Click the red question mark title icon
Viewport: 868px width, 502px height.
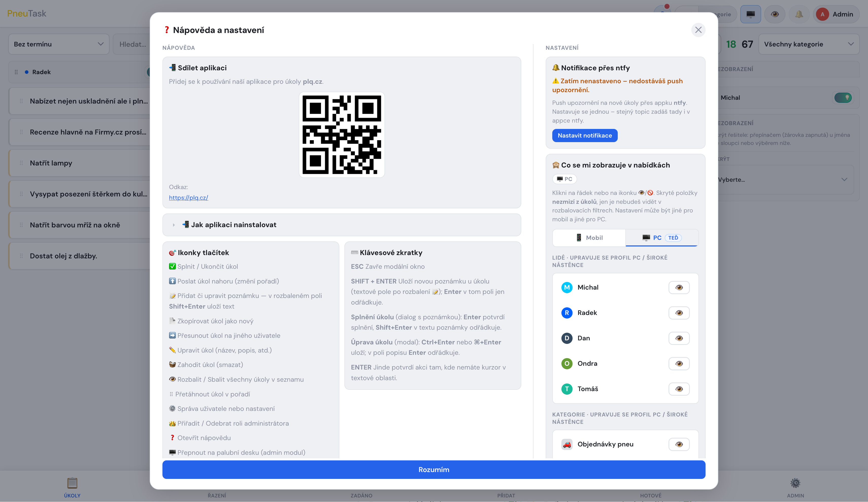[167, 30]
